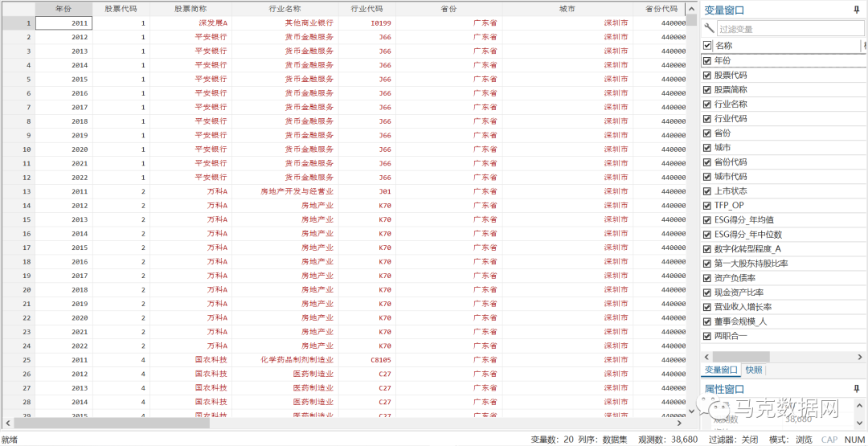Select the 省份 column header in grid
The height and width of the screenshot is (446, 868).
pyautogui.click(x=449, y=9)
